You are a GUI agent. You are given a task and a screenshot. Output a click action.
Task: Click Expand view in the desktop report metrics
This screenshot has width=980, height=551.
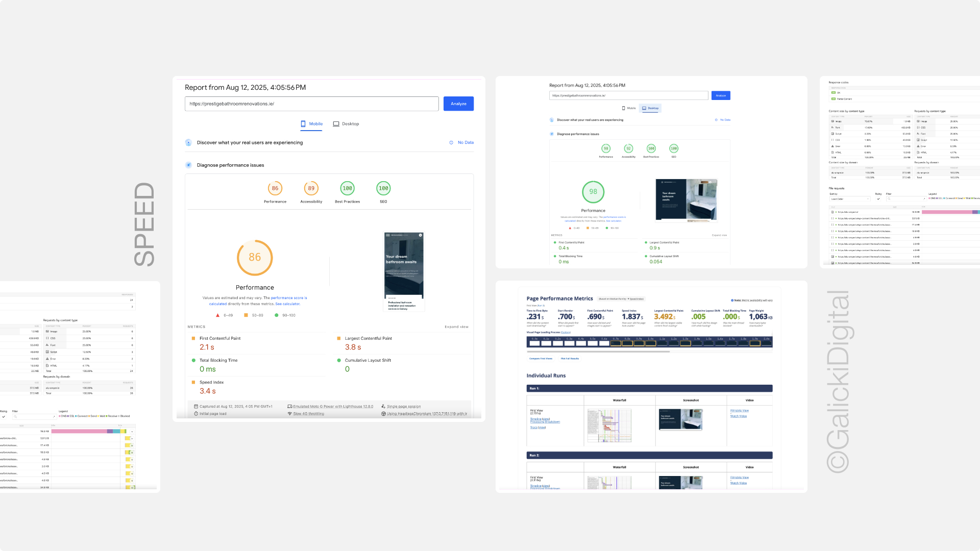[x=719, y=235]
